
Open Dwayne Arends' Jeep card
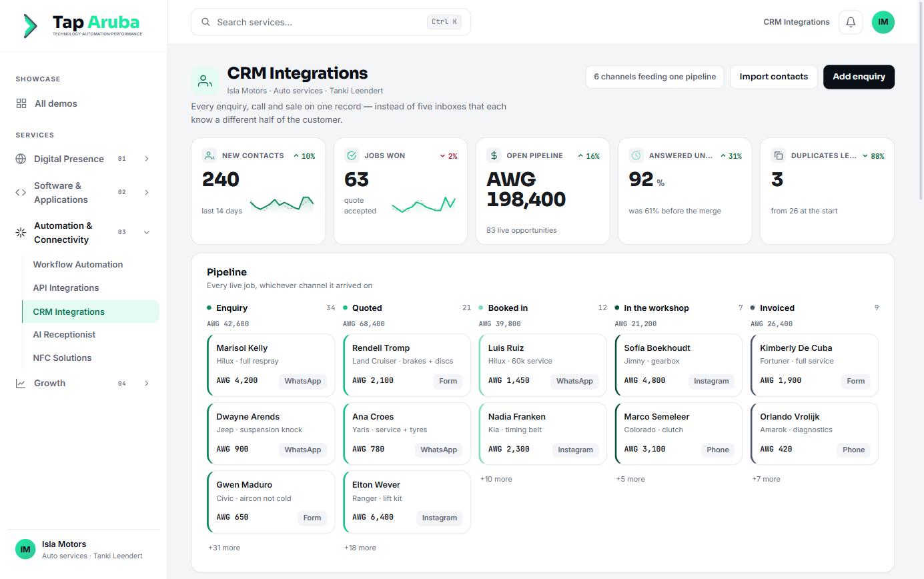point(271,434)
